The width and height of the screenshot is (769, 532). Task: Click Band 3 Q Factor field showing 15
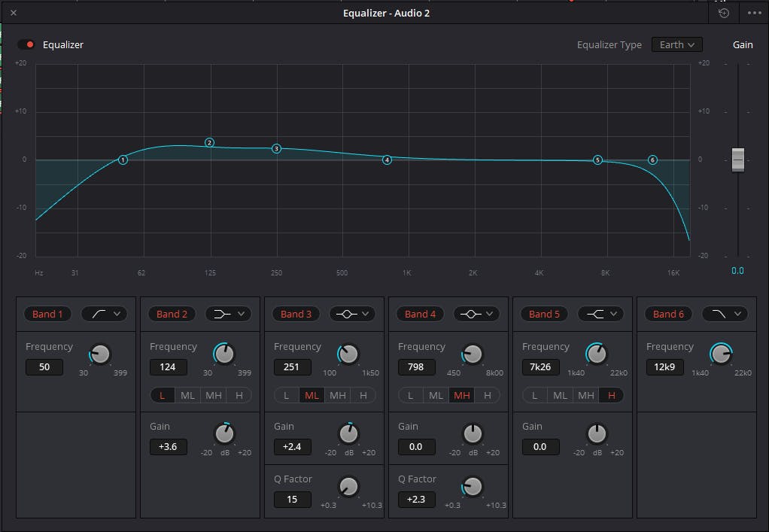coord(292,499)
